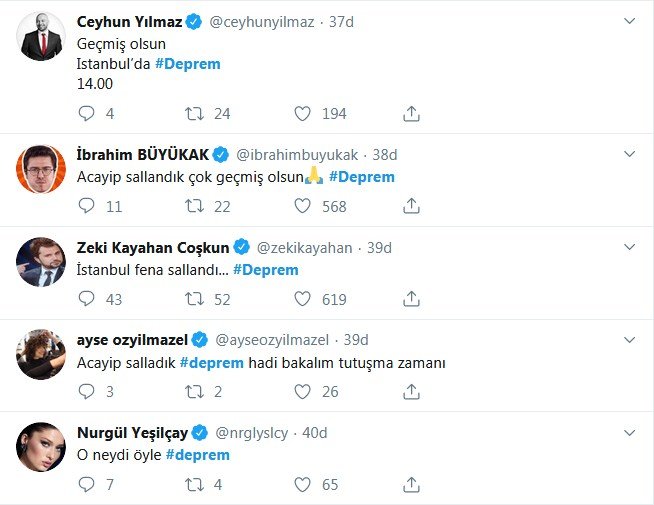Retweet Nurgül Yeşilçay's tweet
654x505 pixels.
[195, 485]
